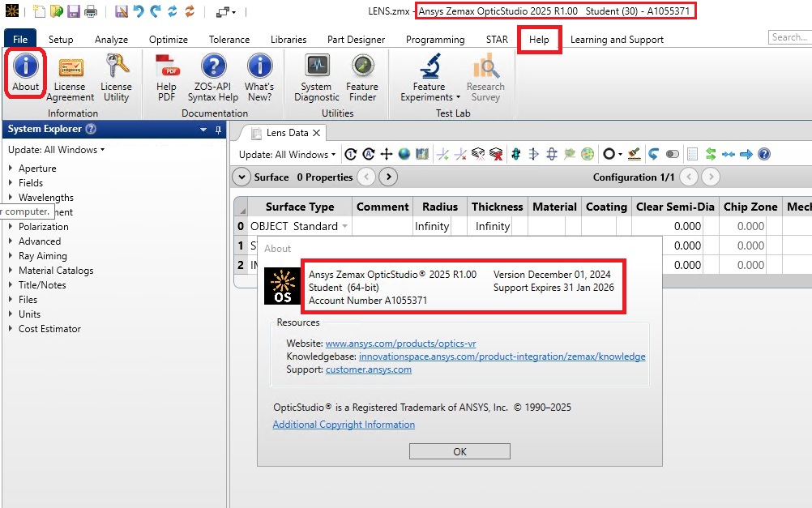Click the four-way arrow crosshair icon
Screen dimensions: 812x508
coord(387,154)
